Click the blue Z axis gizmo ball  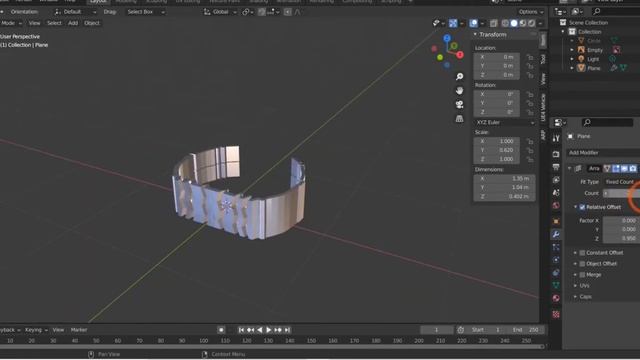coord(447,38)
